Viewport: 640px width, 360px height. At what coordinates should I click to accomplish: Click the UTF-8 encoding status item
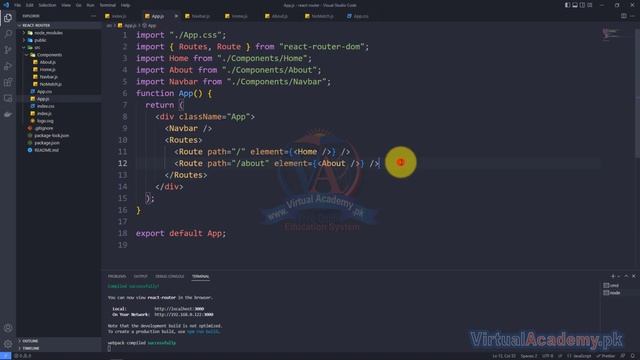[547, 356]
